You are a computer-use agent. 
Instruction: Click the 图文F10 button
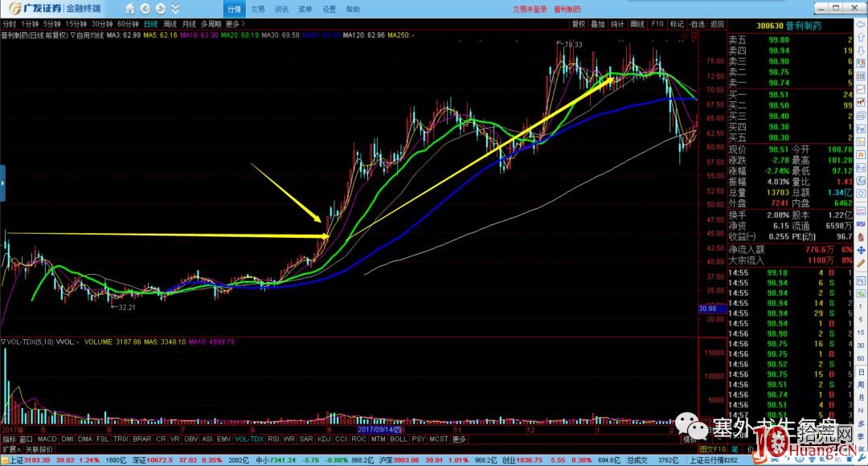713,449
